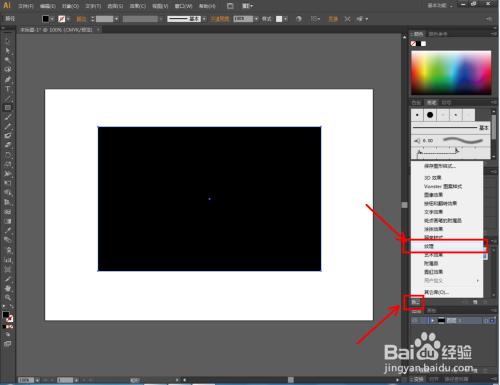Open the 文件(F) menu

(26, 6)
